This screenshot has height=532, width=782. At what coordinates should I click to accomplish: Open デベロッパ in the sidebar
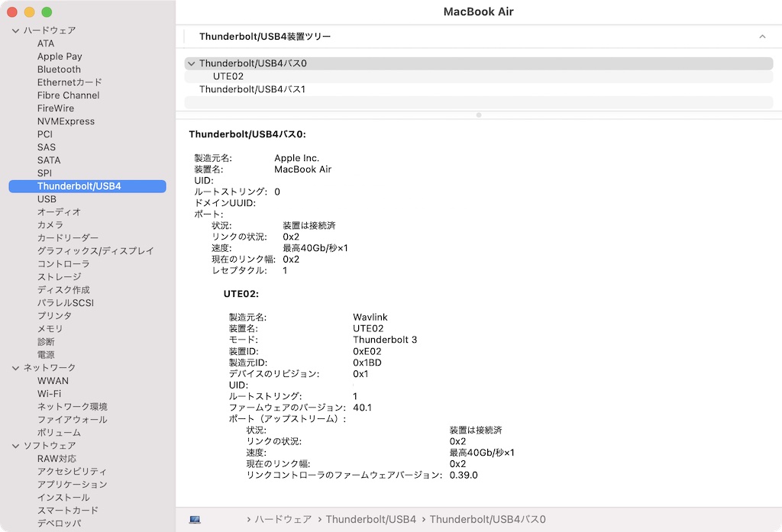59,523
